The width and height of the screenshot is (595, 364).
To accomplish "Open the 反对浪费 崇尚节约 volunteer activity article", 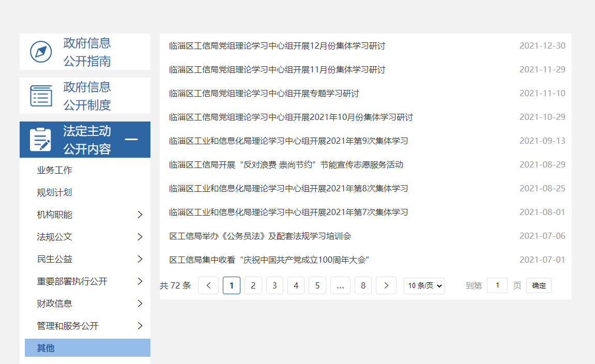I will [286, 164].
